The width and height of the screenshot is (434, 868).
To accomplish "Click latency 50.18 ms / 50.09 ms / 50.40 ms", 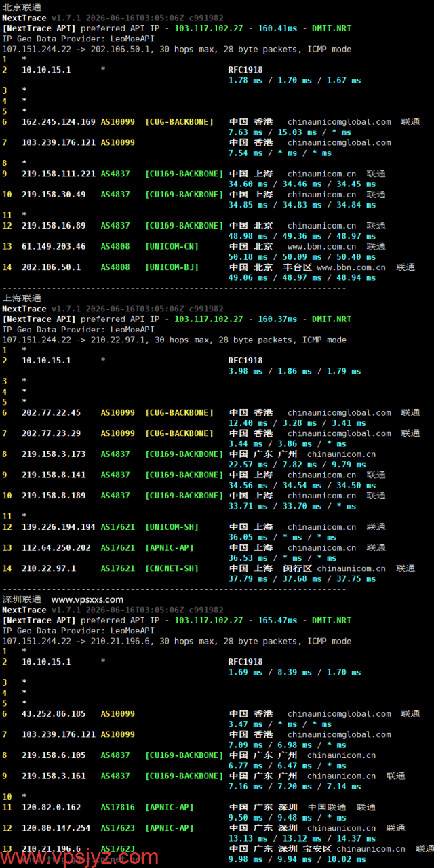I will pos(302,257).
